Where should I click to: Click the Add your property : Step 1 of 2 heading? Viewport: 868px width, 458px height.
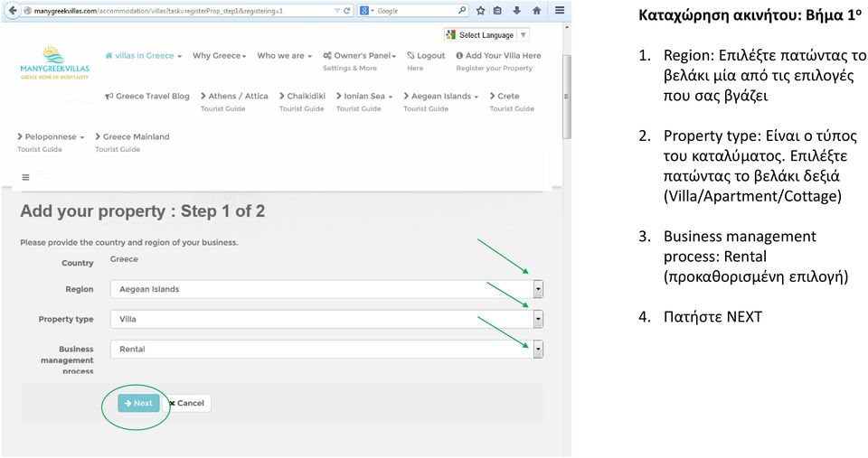click(142, 210)
